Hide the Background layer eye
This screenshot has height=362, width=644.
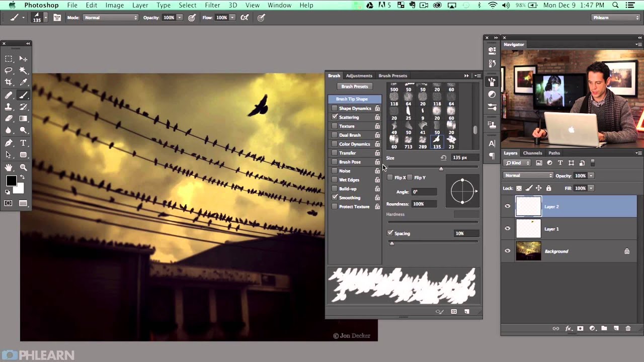pyautogui.click(x=508, y=251)
